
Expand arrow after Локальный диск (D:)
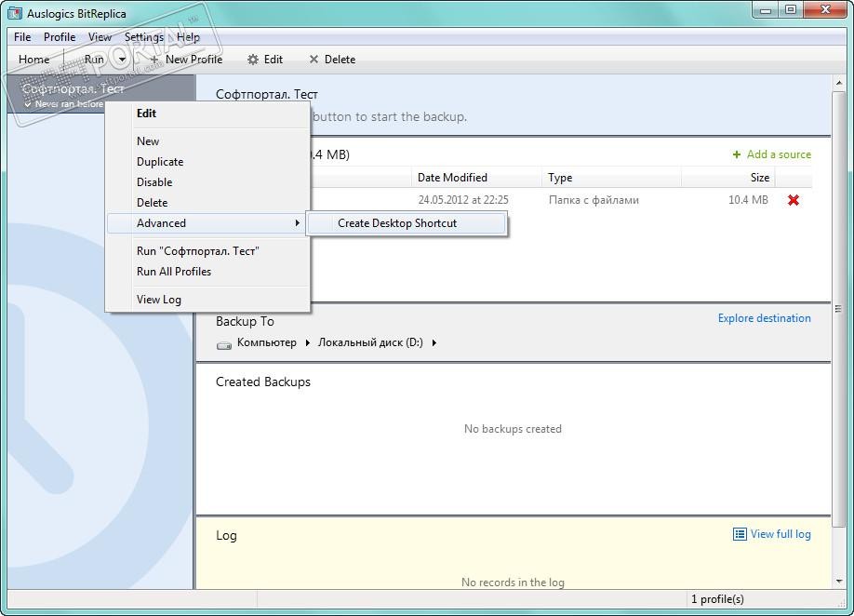434,342
